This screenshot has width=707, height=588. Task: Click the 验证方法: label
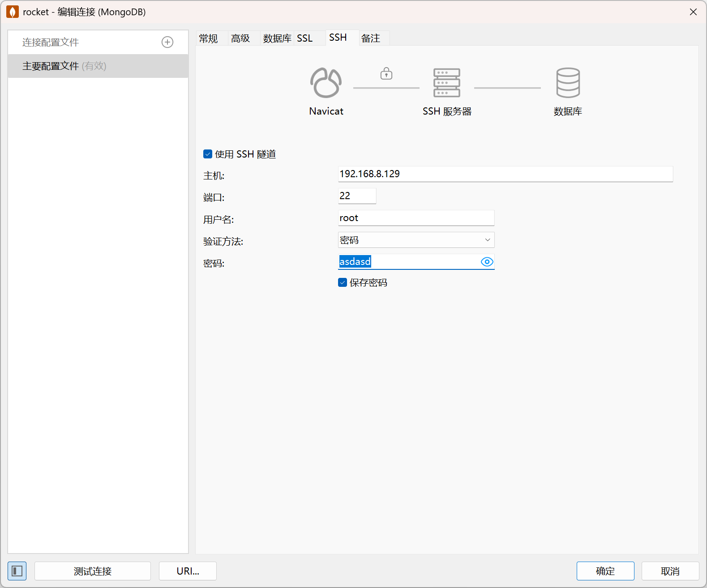[x=223, y=242]
